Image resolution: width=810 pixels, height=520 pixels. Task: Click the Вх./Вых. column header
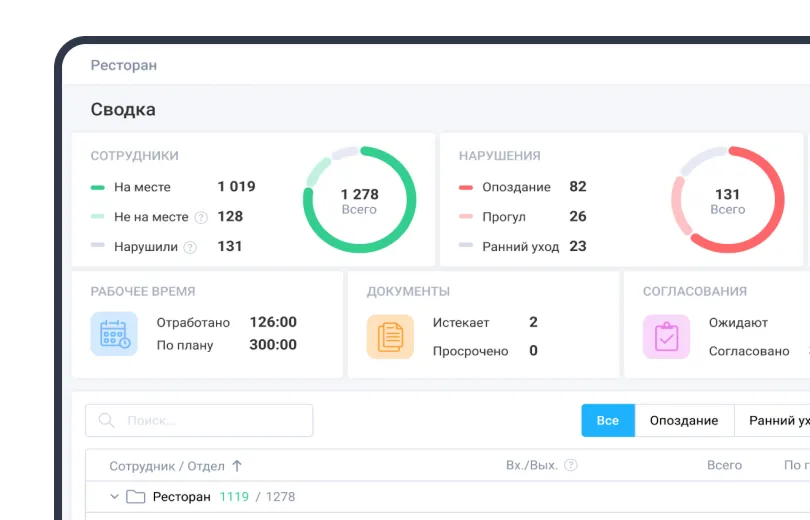532,465
